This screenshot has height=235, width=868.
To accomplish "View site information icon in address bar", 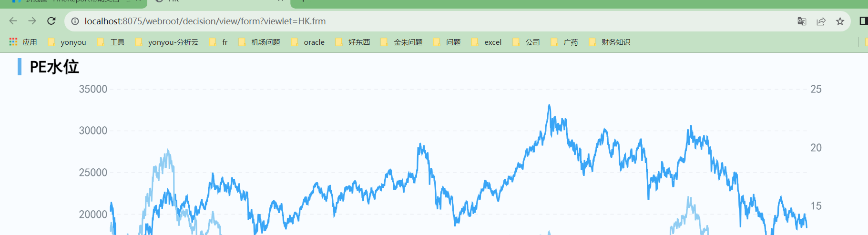I will [x=75, y=21].
